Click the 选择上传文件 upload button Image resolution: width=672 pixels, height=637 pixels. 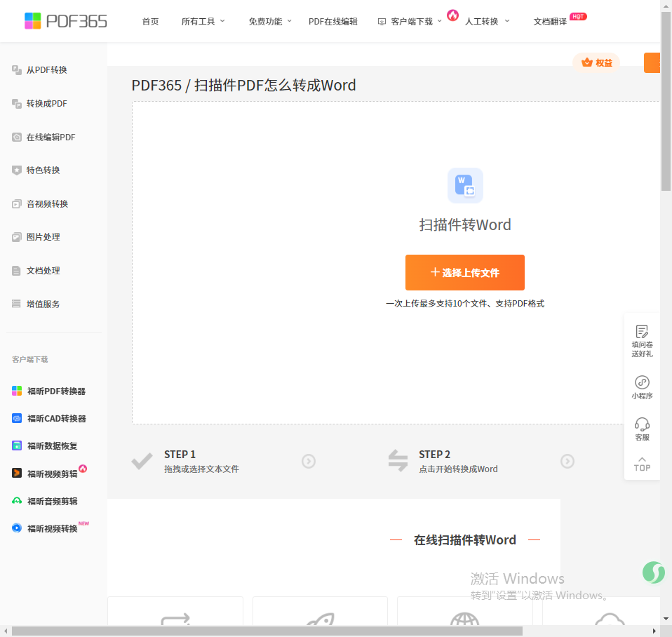(465, 273)
